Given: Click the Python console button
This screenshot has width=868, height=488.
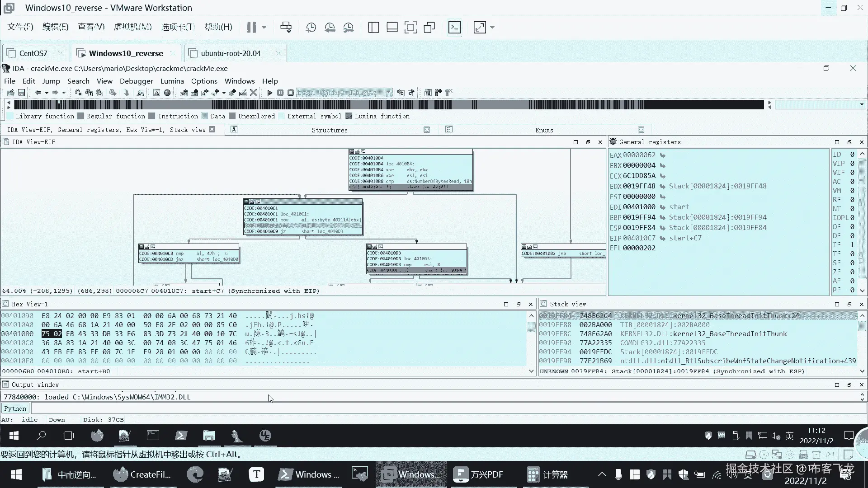Looking at the screenshot, I should click(x=15, y=408).
